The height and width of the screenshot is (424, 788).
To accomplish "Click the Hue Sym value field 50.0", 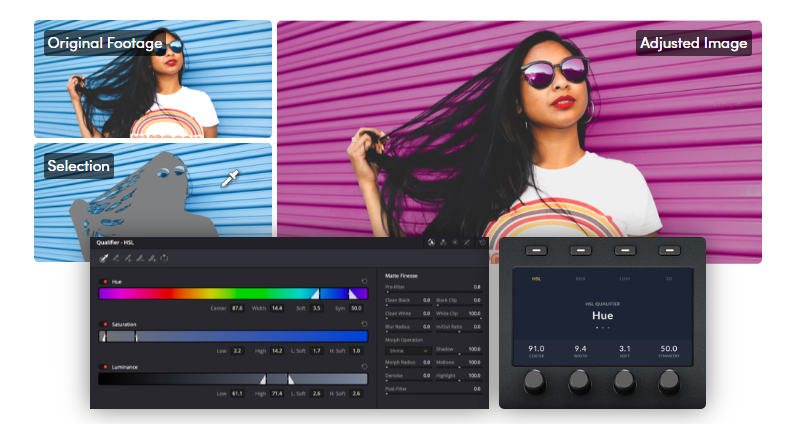I will tap(356, 308).
